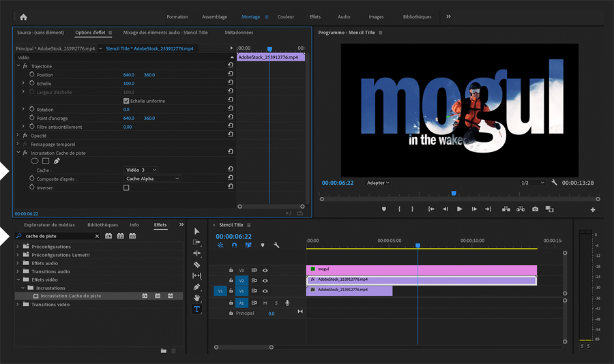Select the Razor tool
614x364 pixels.
point(197,264)
